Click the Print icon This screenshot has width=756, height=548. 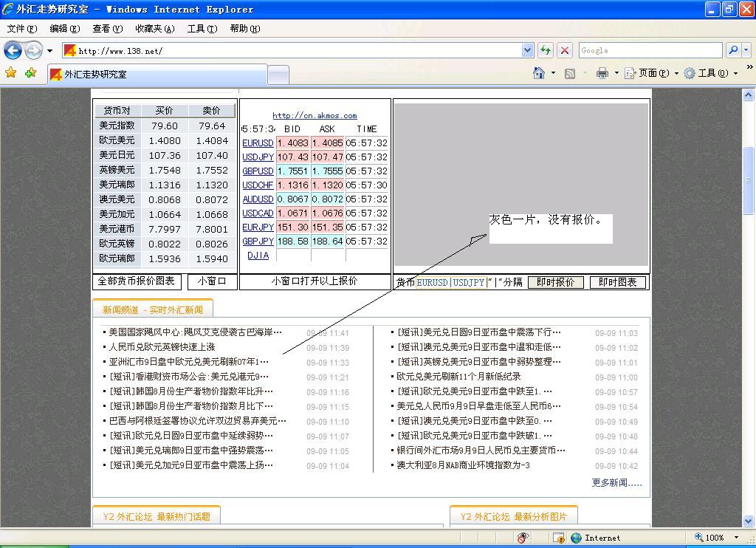tap(602, 73)
